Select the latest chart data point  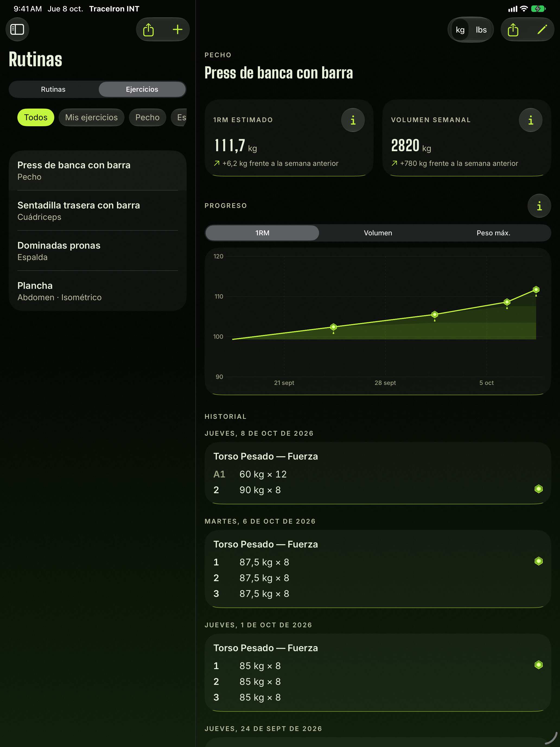point(536,290)
